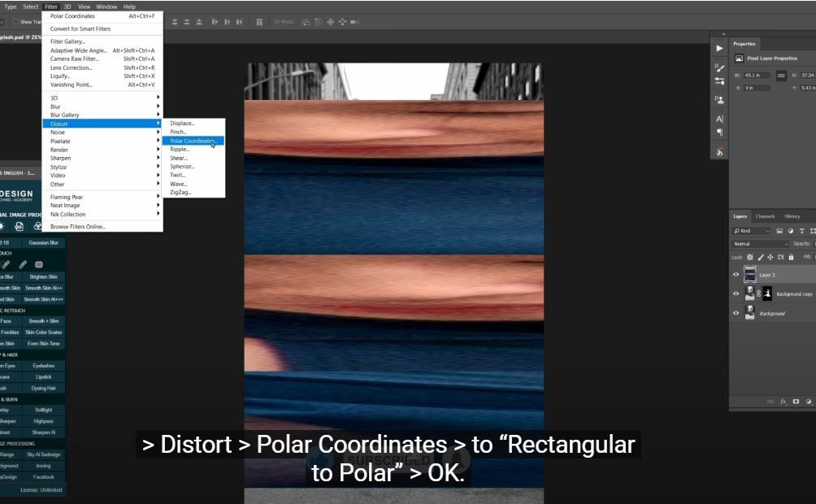816x504 pixels.
Task: Open the Paragraph panel icon
Action: 719,133
